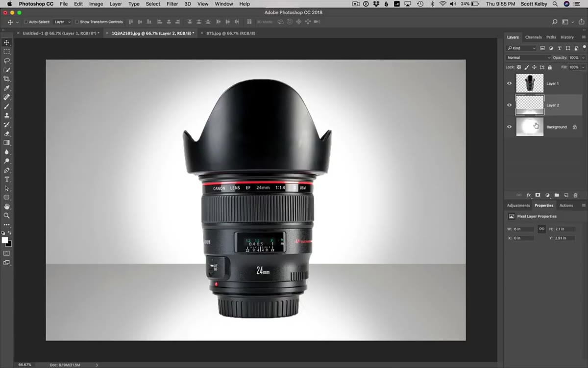This screenshot has height=368, width=588.
Task: Open the Layers panel flyout menu
Action: tap(583, 37)
